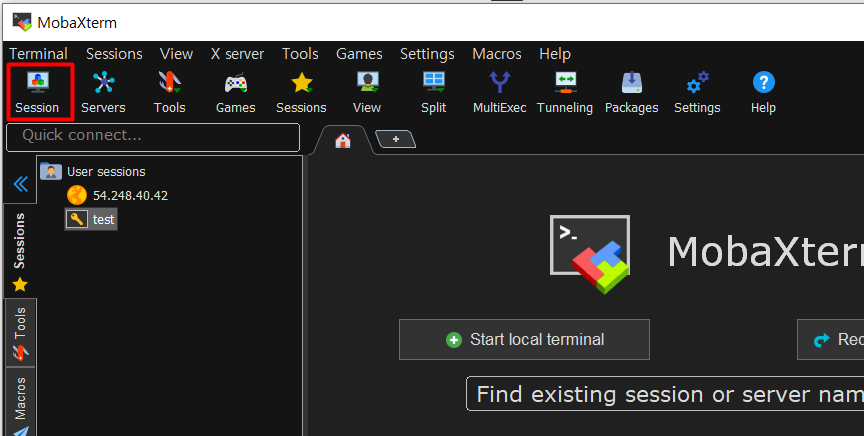Open the Packages toolbar button

pos(631,92)
